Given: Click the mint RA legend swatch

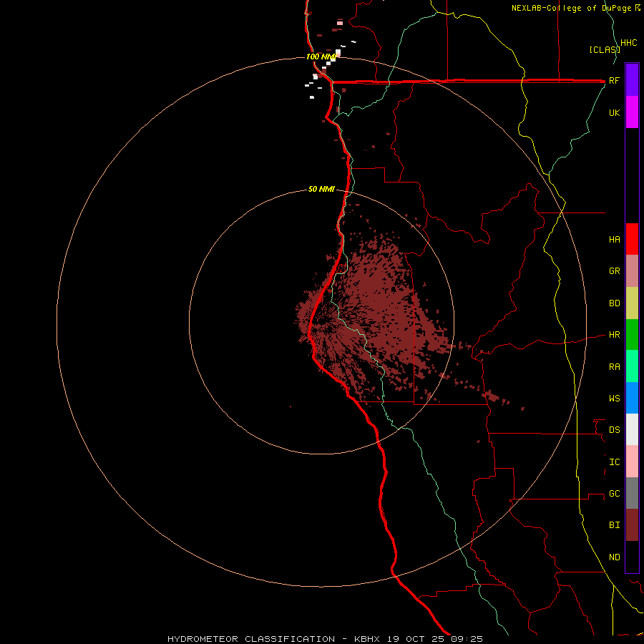Looking at the screenshot, I should (x=632, y=366).
